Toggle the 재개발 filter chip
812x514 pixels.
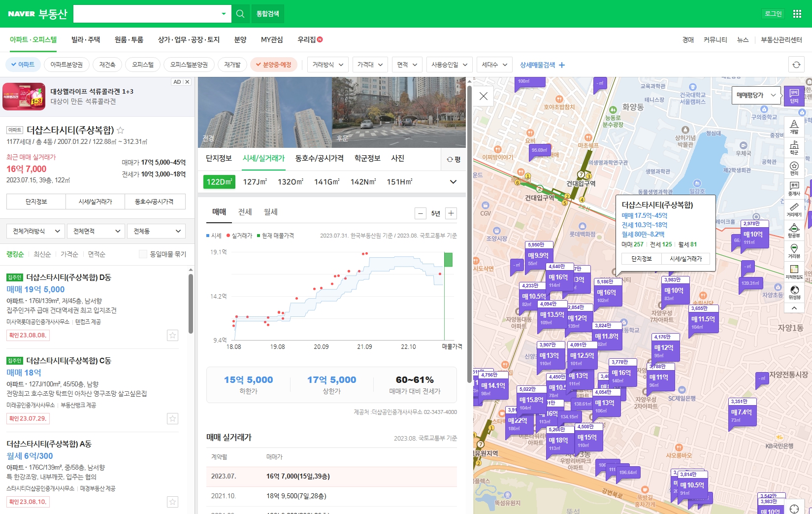(x=232, y=65)
